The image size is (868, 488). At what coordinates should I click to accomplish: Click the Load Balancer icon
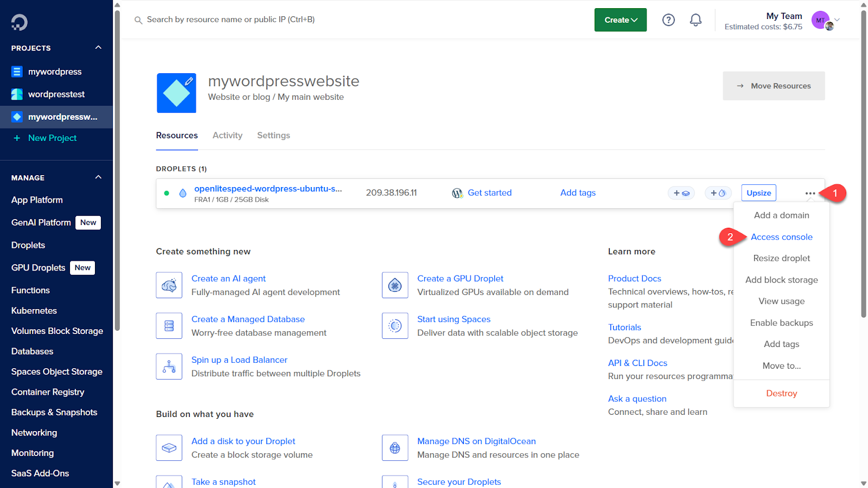click(169, 367)
